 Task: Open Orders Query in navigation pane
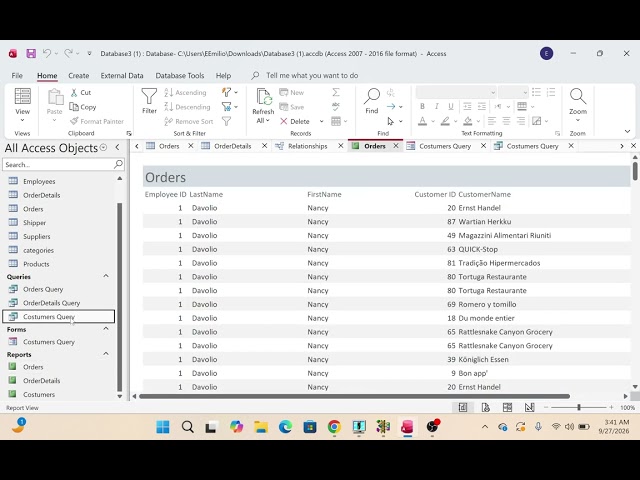(x=43, y=289)
